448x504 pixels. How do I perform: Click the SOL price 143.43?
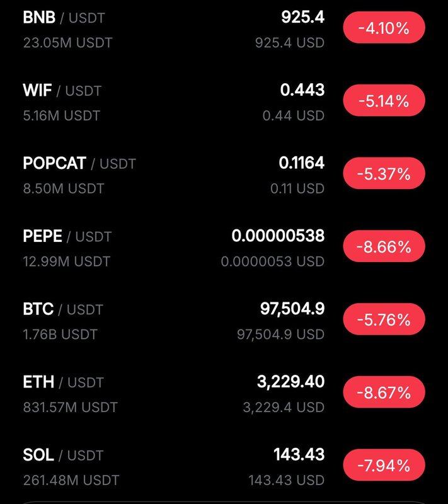pos(299,454)
